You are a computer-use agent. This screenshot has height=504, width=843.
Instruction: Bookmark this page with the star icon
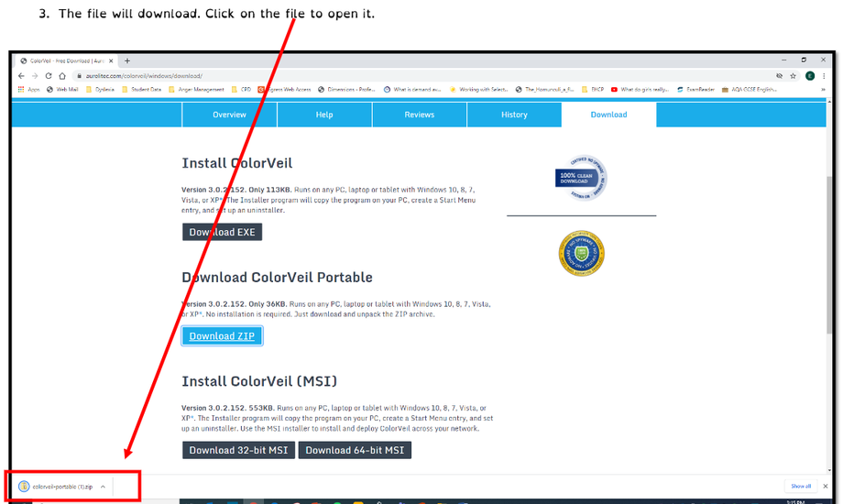click(793, 76)
